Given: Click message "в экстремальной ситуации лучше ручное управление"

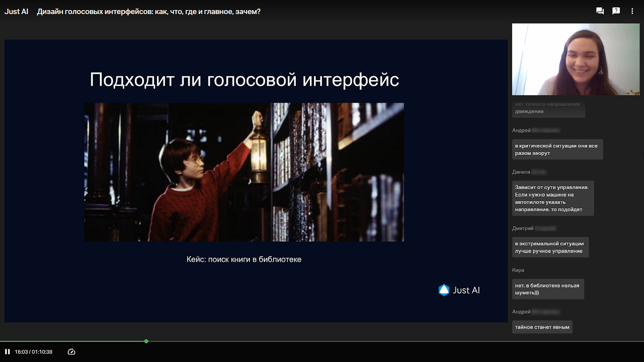Looking at the screenshot, I should [550, 247].
